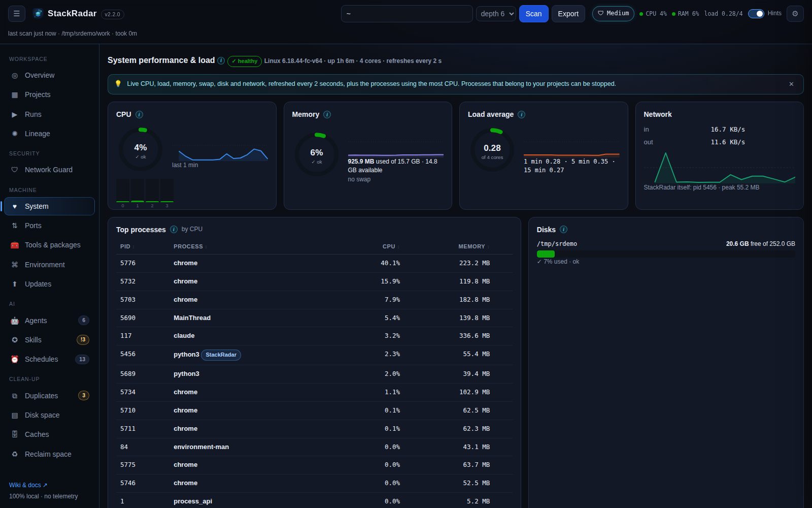
Task: Show info for Load average
Action: [x=521, y=114]
